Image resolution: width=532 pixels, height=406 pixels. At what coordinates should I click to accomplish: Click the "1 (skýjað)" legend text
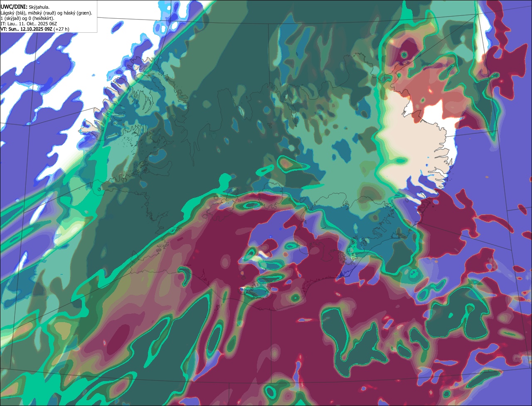click(x=10, y=19)
